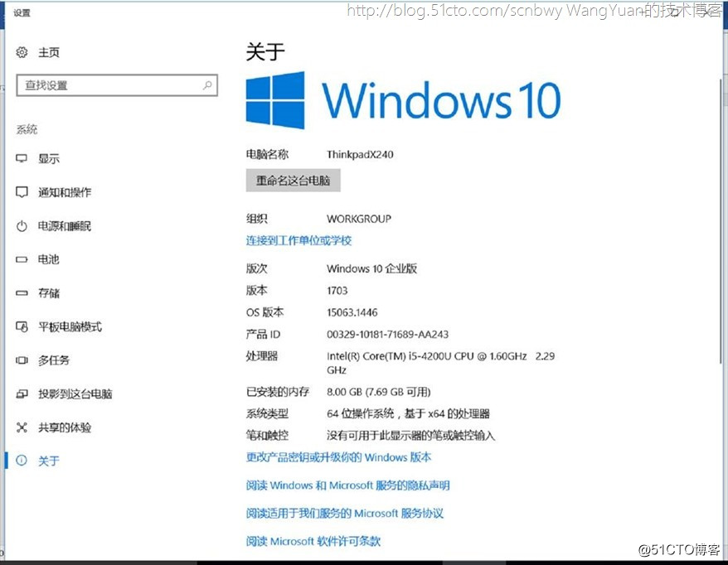Click the version value 1703

coord(337,291)
